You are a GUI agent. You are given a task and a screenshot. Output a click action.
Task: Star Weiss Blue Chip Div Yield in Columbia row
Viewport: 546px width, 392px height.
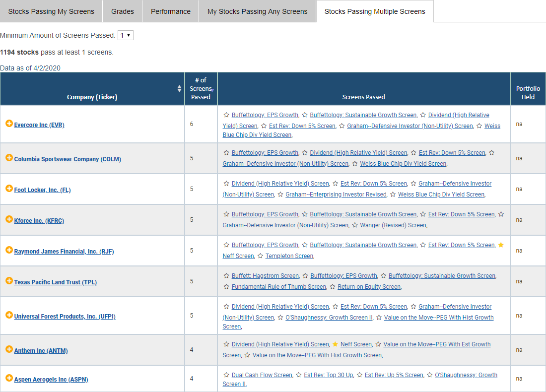click(355, 164)
